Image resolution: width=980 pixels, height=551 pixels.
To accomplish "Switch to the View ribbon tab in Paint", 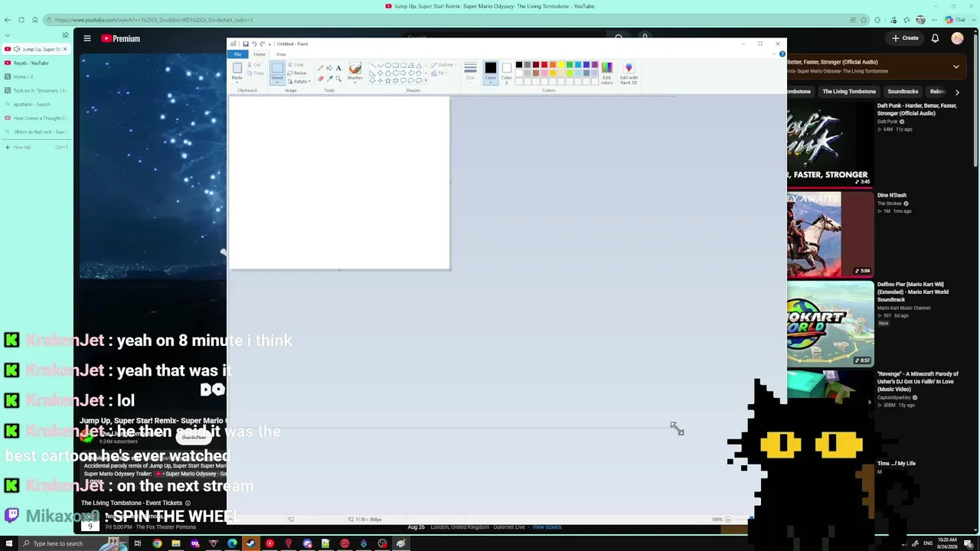I will pos(281,54).
